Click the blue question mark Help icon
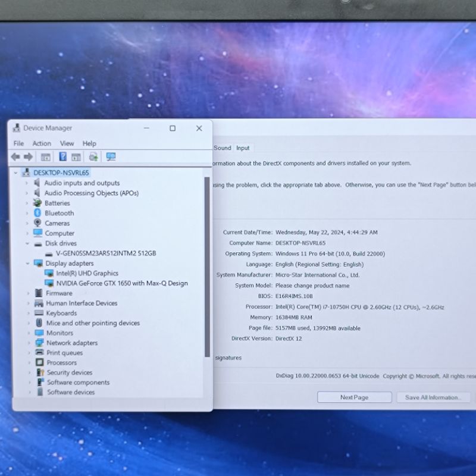This screenshot has height=476, width=476. (x=62, y=157)
